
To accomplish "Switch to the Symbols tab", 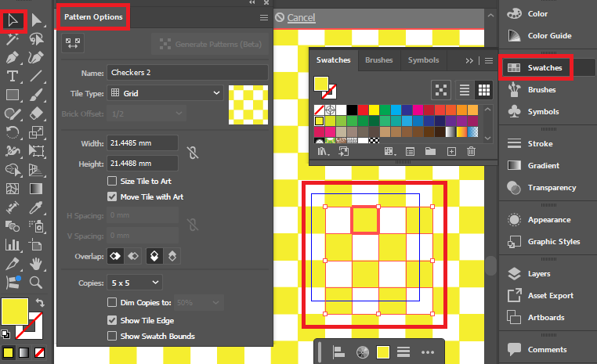I will 423,60.
